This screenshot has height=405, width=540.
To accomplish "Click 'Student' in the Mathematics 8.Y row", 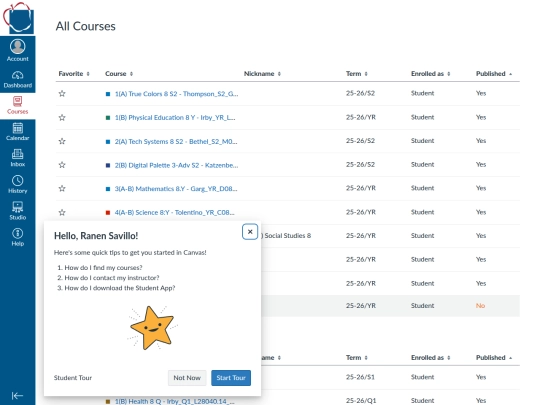I will 422,188.
